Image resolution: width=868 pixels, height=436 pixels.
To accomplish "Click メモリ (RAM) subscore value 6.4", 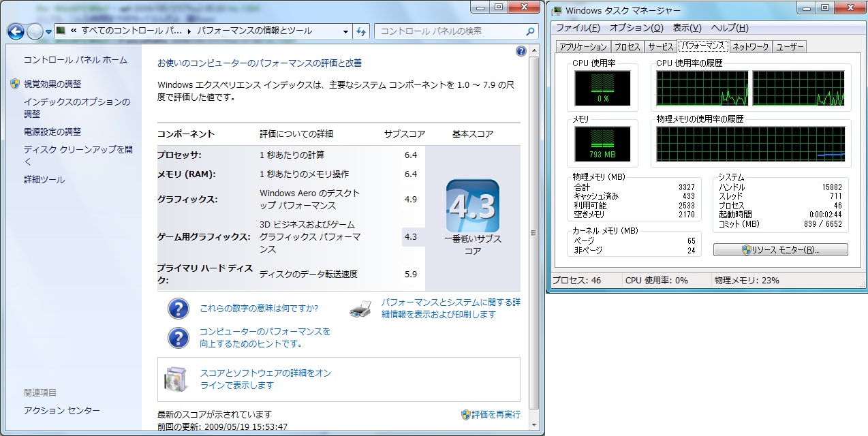I will coord(411,174).
